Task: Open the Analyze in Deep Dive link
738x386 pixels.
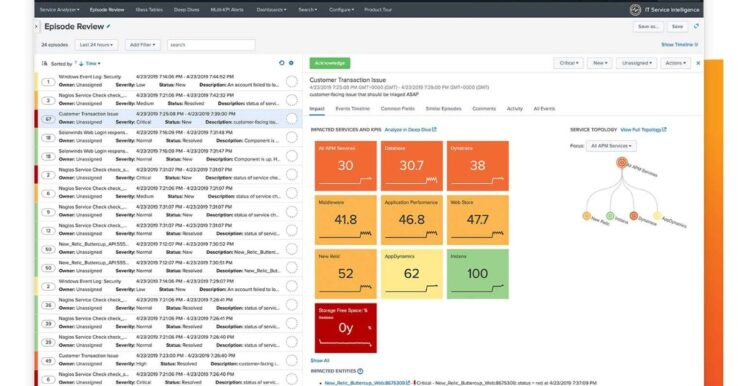Action: click(410, 129)
